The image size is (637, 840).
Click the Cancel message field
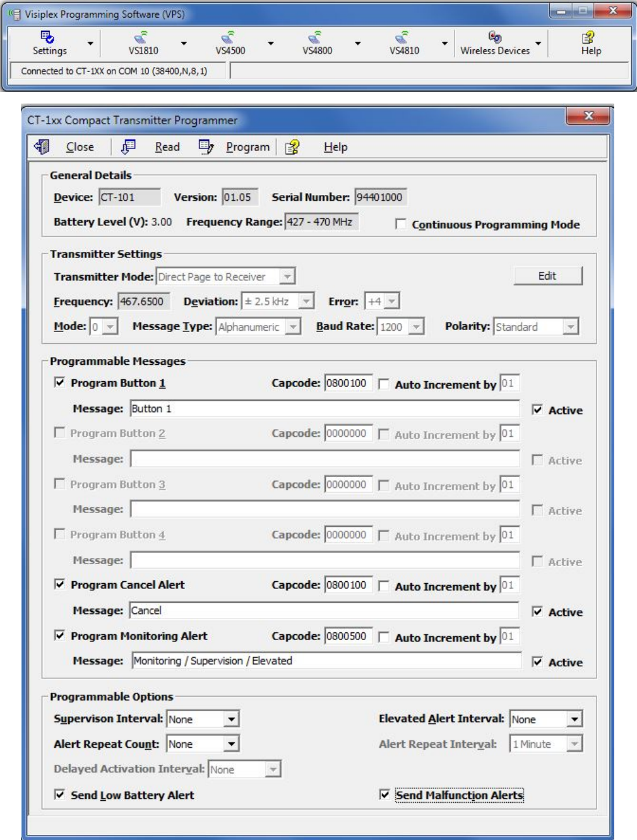coord(324,610)
